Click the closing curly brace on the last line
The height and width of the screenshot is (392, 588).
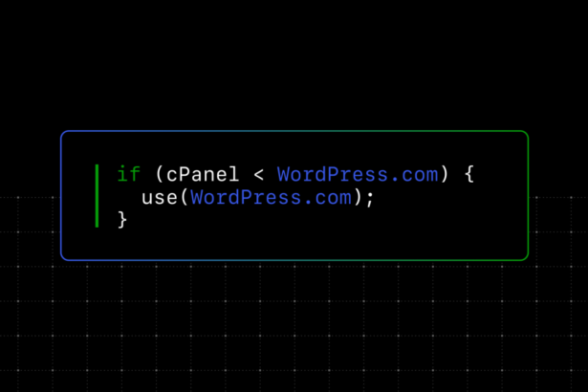click(x=122, y=220)
